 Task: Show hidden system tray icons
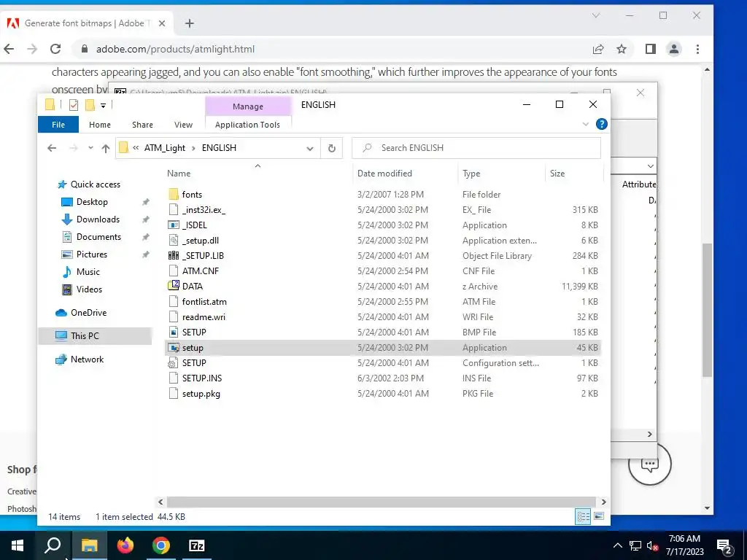(x=617, y=545)
